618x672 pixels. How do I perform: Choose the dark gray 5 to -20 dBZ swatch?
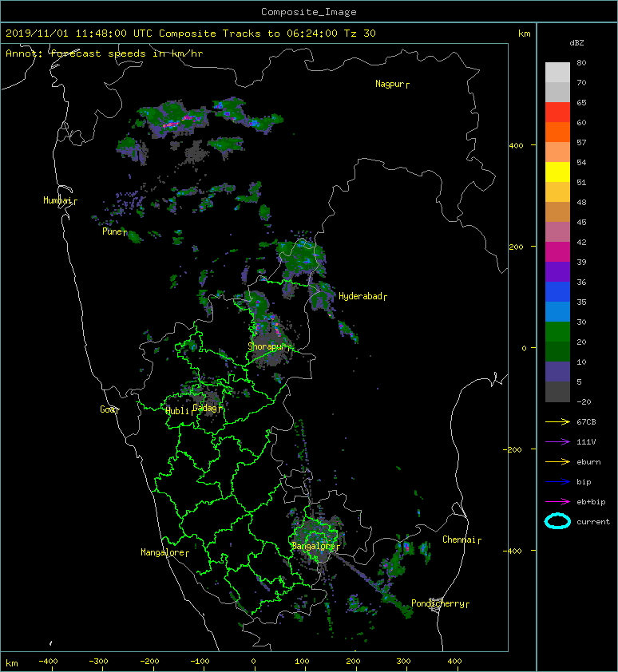coord(557,391)
